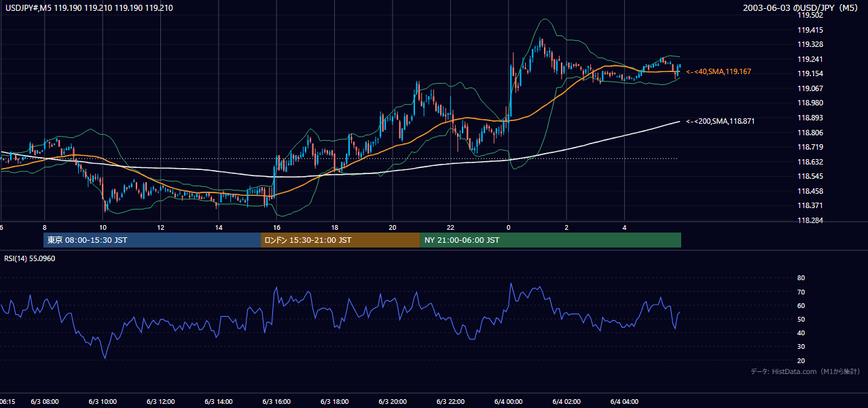Image resolution: width=868 pixels, height=408 pixels.
Task: Click hour label 8 under the price chart
Action: click(45, 227)
